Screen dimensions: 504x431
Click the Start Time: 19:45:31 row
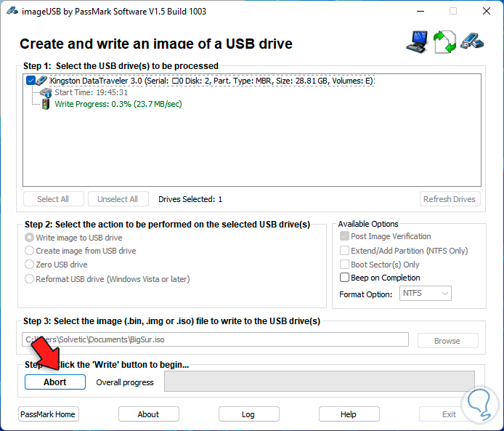[x=91, y=92]
